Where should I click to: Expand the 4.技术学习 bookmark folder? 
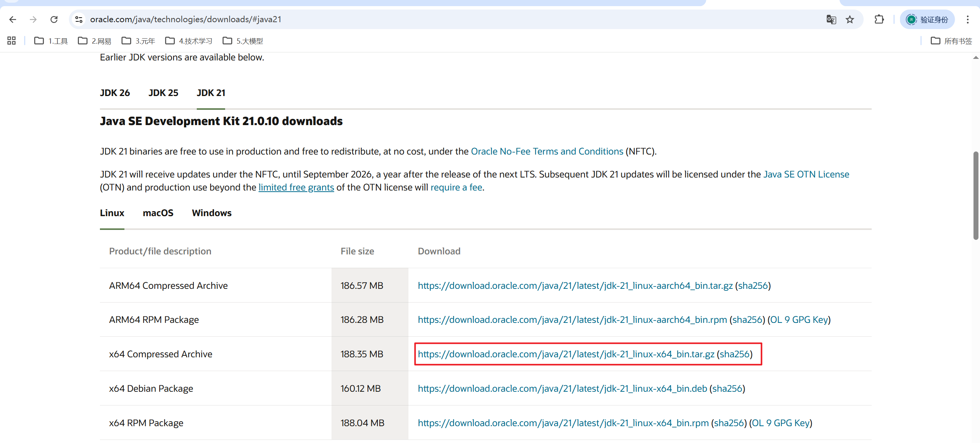pyautogui.click(x=189, y=41)
